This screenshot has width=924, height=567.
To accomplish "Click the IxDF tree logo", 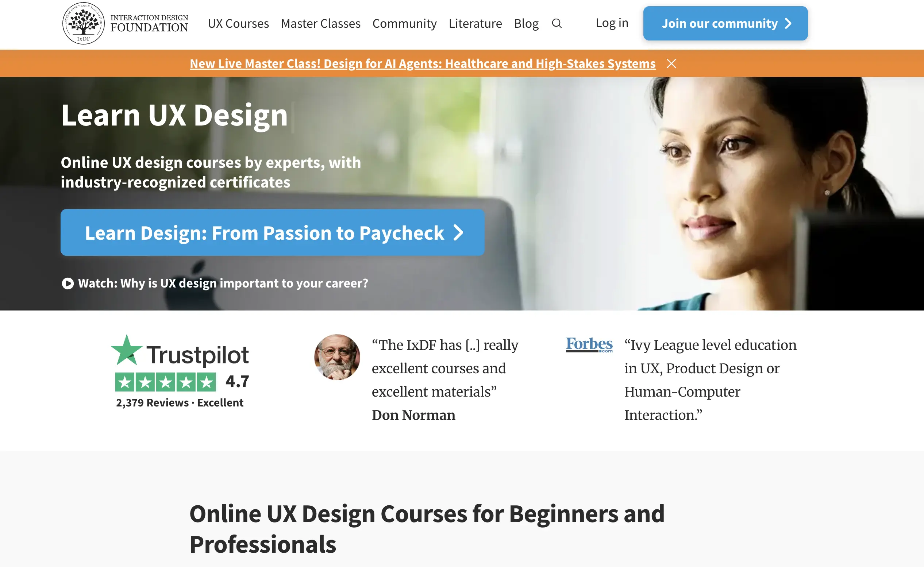I will [x=83, y=23].
